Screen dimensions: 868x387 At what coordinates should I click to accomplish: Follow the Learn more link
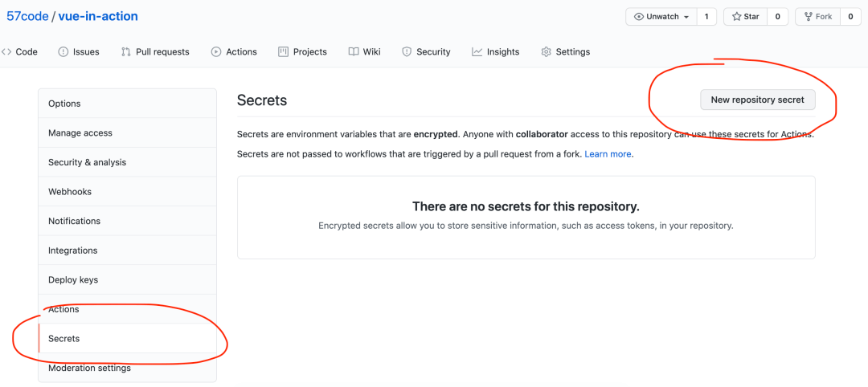point(608,154)
